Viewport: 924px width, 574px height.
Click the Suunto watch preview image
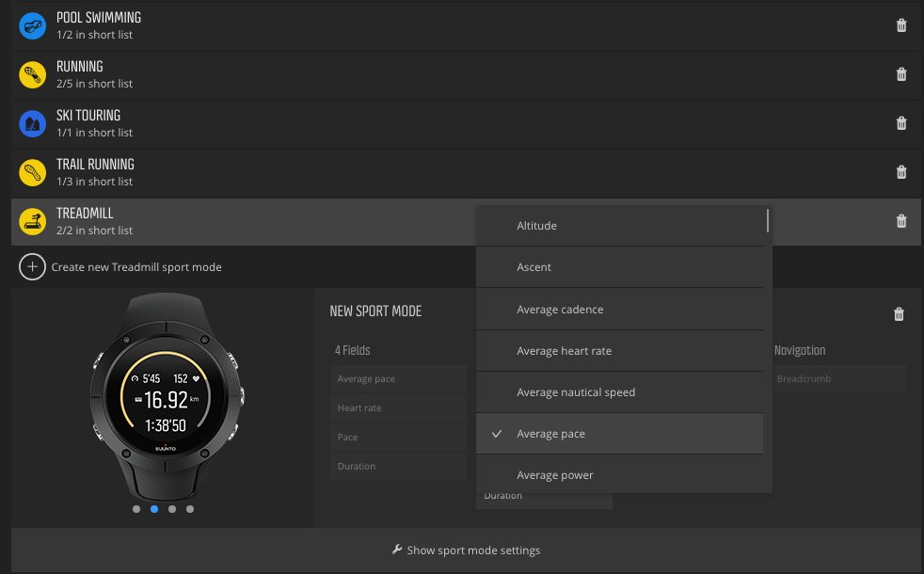(167, 396)
